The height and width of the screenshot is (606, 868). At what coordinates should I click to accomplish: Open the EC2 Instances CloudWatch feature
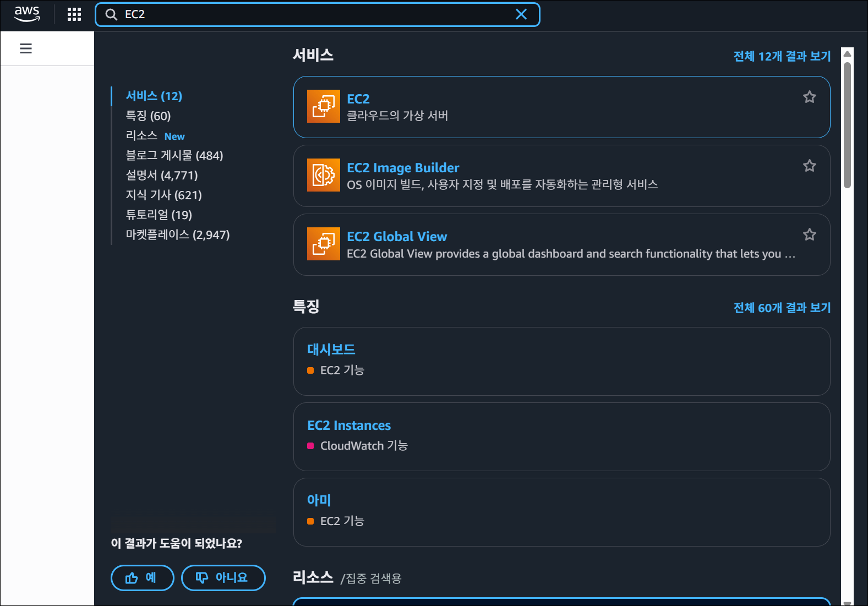[x=349, y=425]
